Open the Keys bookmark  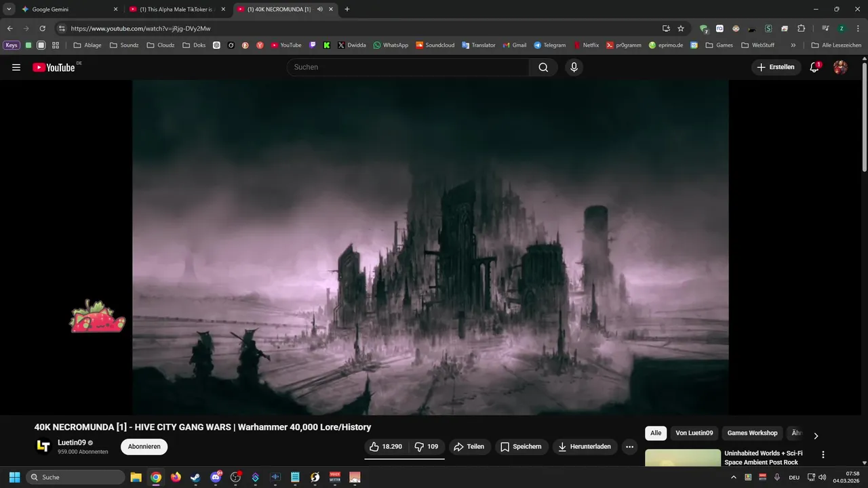click(12, 45)
